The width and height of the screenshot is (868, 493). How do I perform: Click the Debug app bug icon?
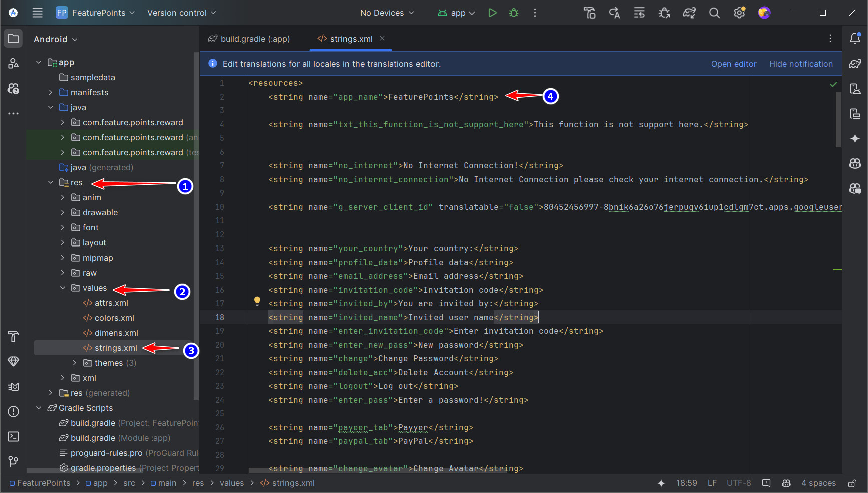pyautogui.click(x=514, y=13)
